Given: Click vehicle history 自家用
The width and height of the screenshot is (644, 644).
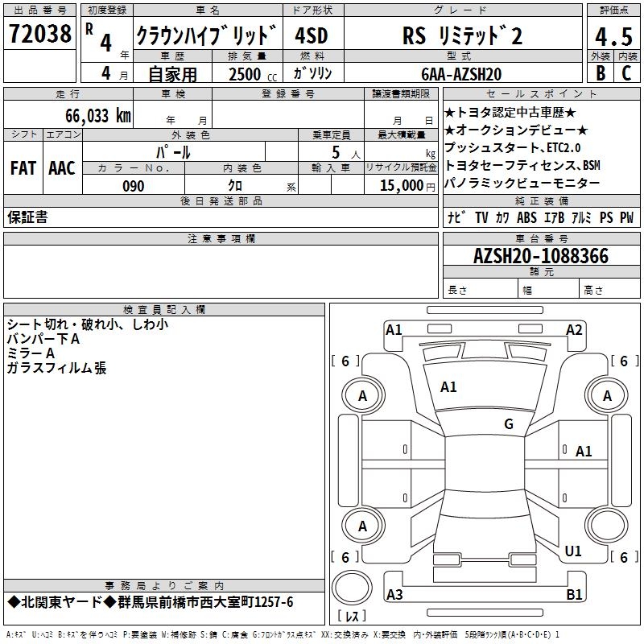Looking at the screenshot, I should coord(172,74).
